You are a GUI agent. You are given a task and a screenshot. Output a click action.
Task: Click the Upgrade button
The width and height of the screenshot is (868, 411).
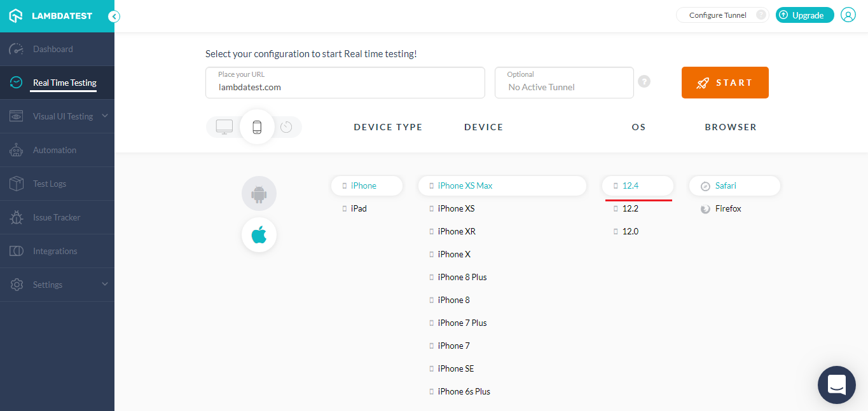point(804,15)
